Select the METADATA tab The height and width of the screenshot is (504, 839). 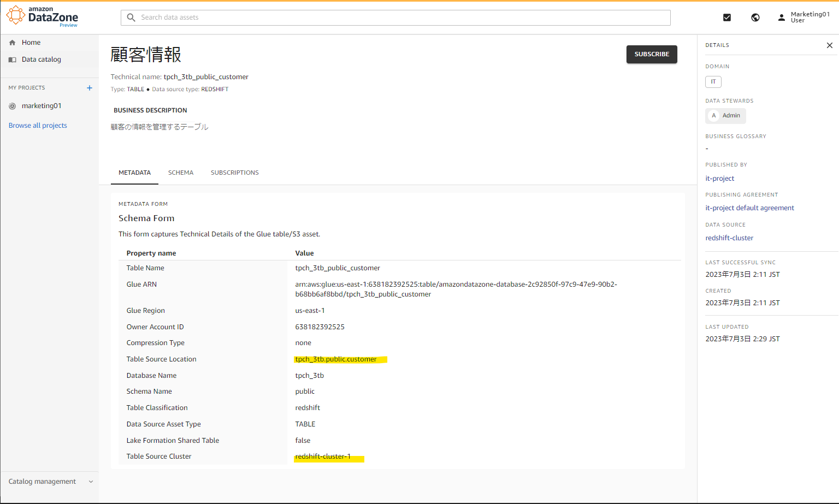point(134,173)
